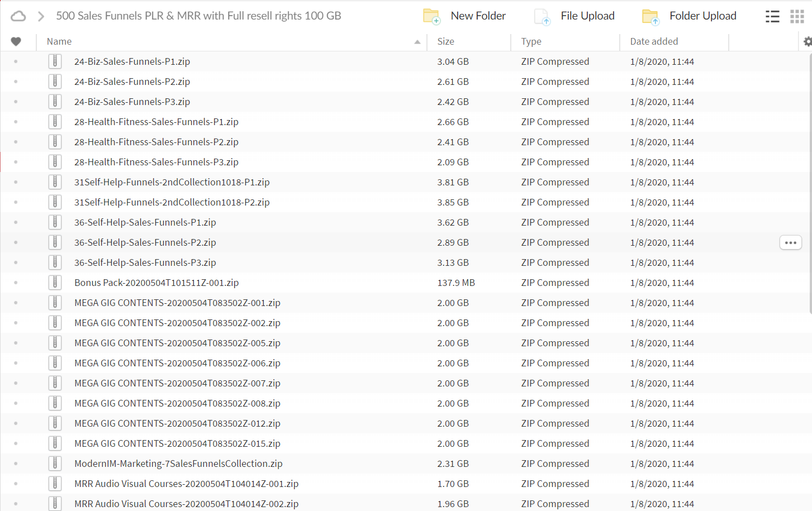The width and height of the screenshot is (812, 511).
Task: Select 28-Health-Fitness-Sales-Funnels-P2.zip file name
Action: [156, 142]
